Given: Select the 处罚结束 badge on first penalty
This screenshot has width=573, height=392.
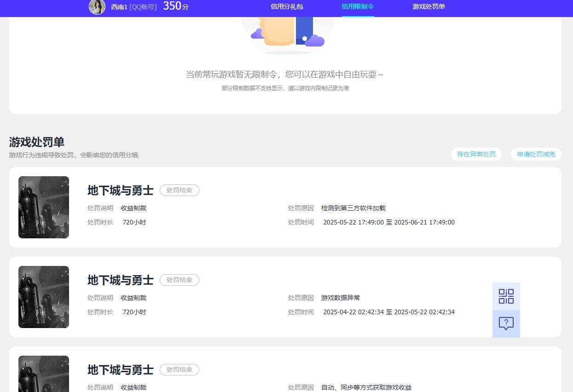Looking at the screenshot, I should tap(179, 190).
